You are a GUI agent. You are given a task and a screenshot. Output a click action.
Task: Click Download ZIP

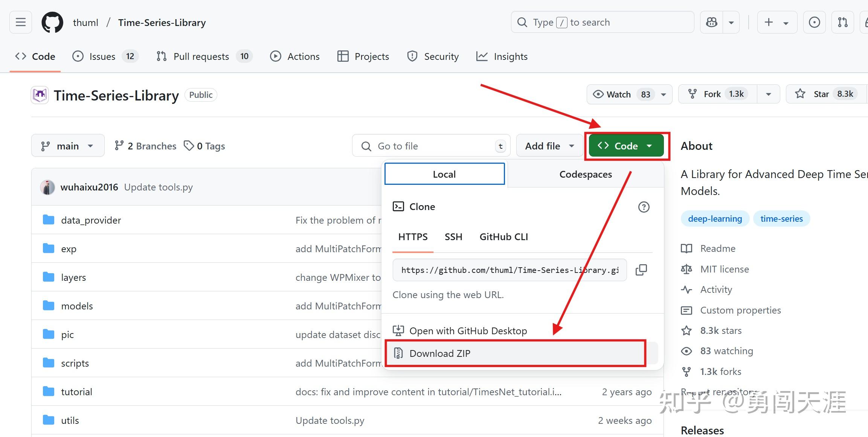(439, 353)
